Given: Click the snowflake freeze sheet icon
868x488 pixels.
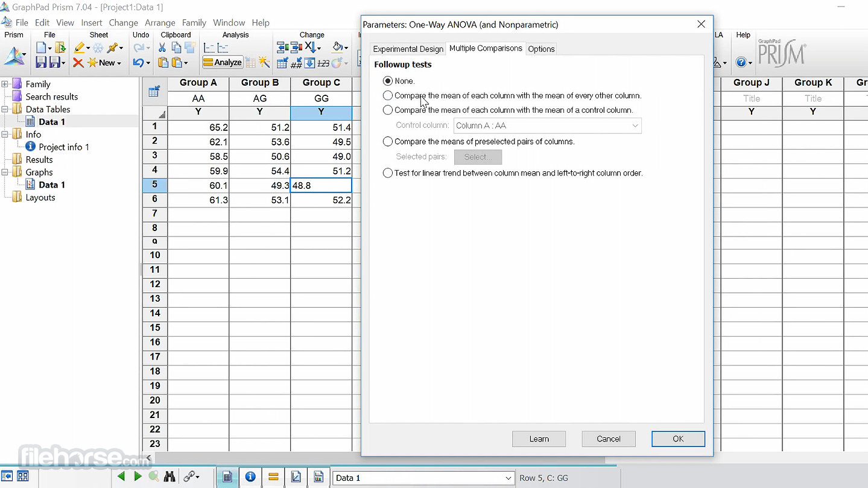Looking at the screenshot, I should 98,48.
